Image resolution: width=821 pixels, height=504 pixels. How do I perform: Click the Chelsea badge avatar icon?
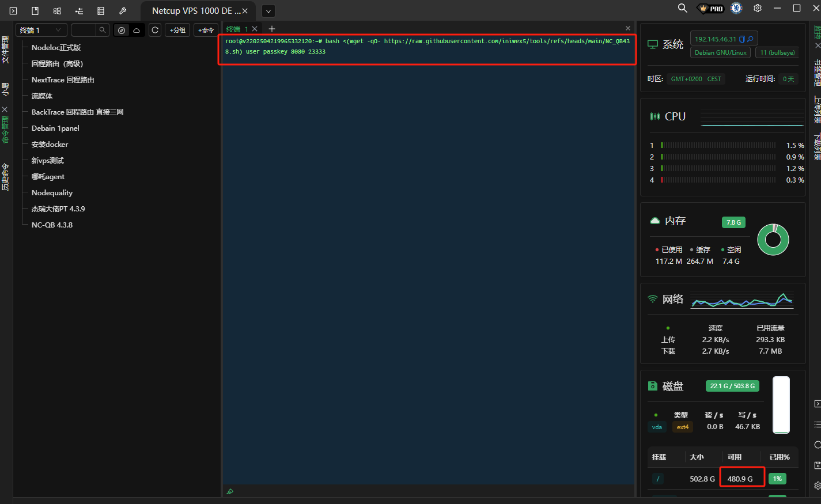736,8
